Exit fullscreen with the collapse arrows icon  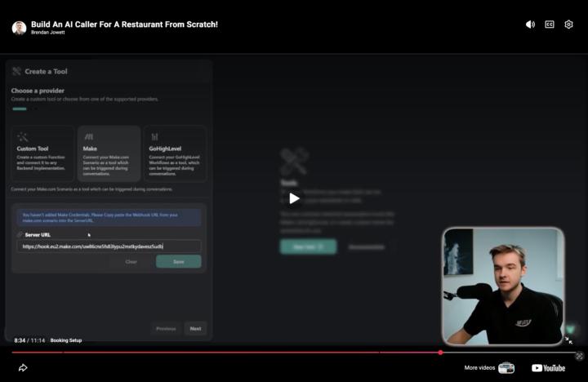(569, 340)
